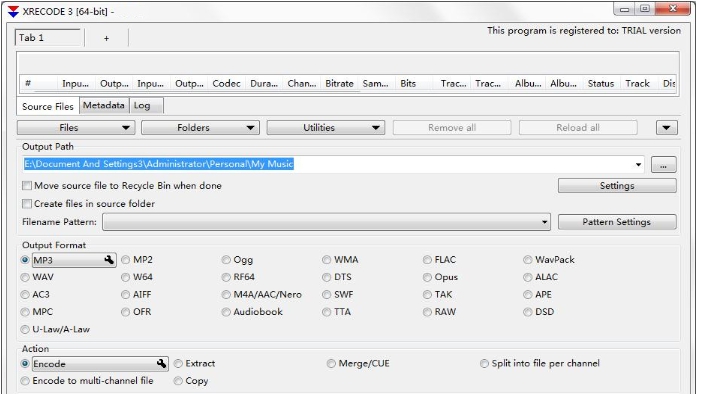Viewport: 701px width, 394px height.
Task: Select Audiobook output format
Action: coord(226,312)
